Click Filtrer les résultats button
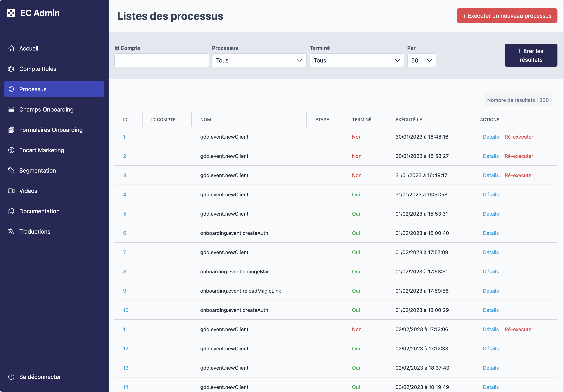Viewport: 564px width, 392px height. point(531,55)
